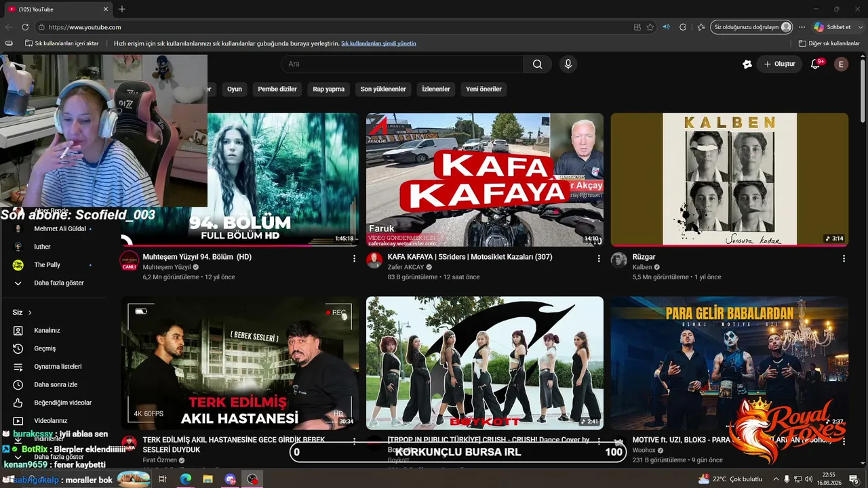Viewport: 868px width, 488px height.
Task: Play the Terk Edilmiş Akıl Hastanesi thumbnail
Action: pyautogui.click(x=240, y=363)
